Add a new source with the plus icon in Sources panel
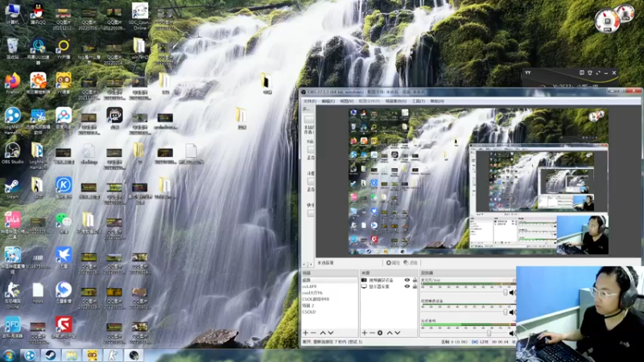This screenshot has height=362, width=644. tap(365, 333)
